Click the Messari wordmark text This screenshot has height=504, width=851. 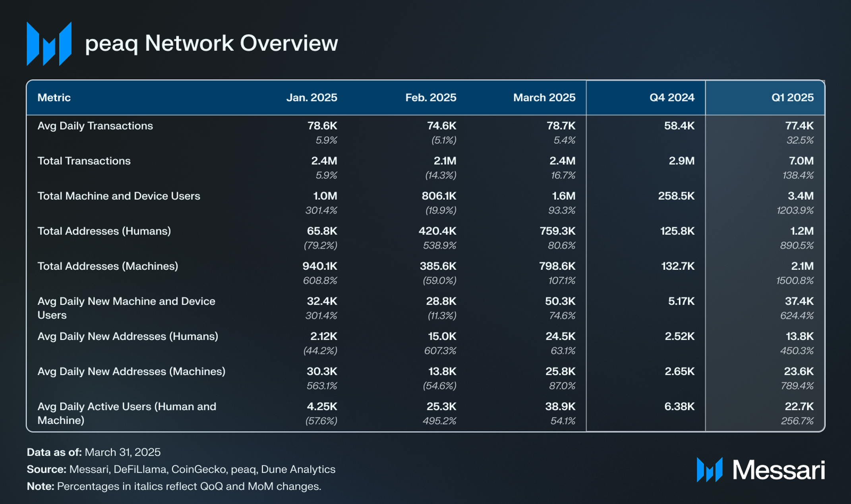point(779,470)
